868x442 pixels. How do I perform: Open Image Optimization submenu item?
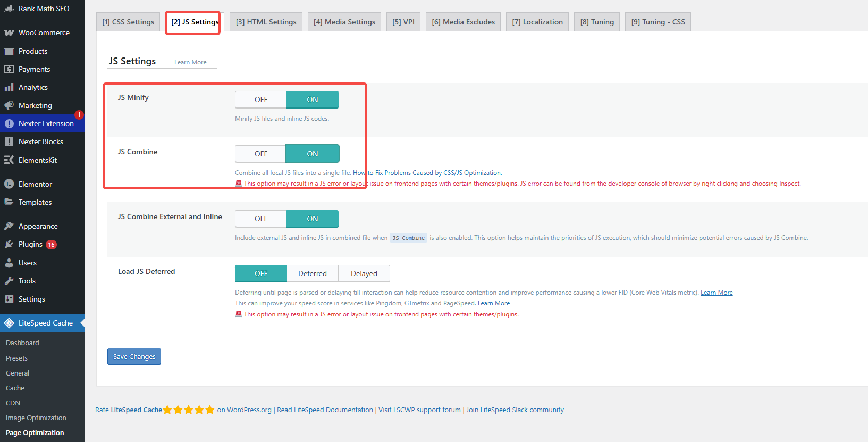tap(36, 418)
